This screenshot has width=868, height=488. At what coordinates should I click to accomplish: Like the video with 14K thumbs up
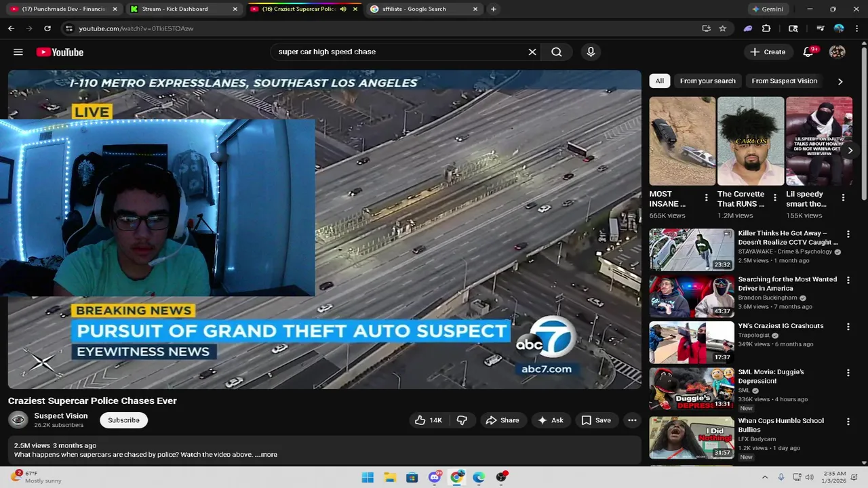point(429,420)
